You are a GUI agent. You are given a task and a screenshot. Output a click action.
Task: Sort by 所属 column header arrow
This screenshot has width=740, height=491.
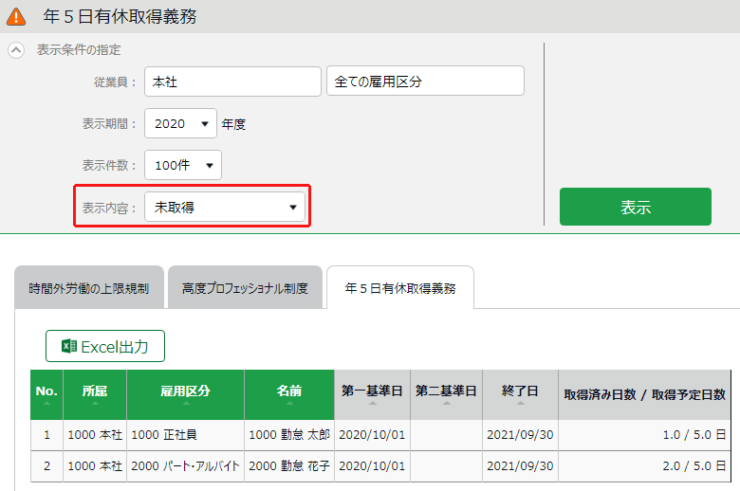coord(95,403)
